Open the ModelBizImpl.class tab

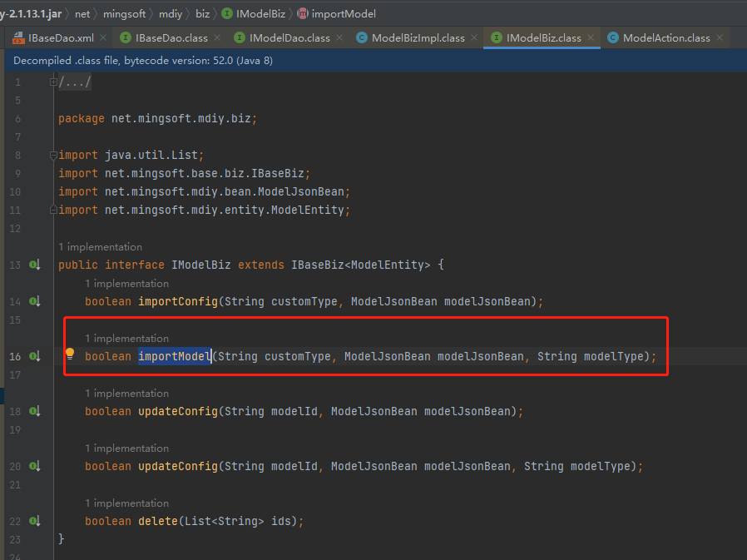[418, 38]
